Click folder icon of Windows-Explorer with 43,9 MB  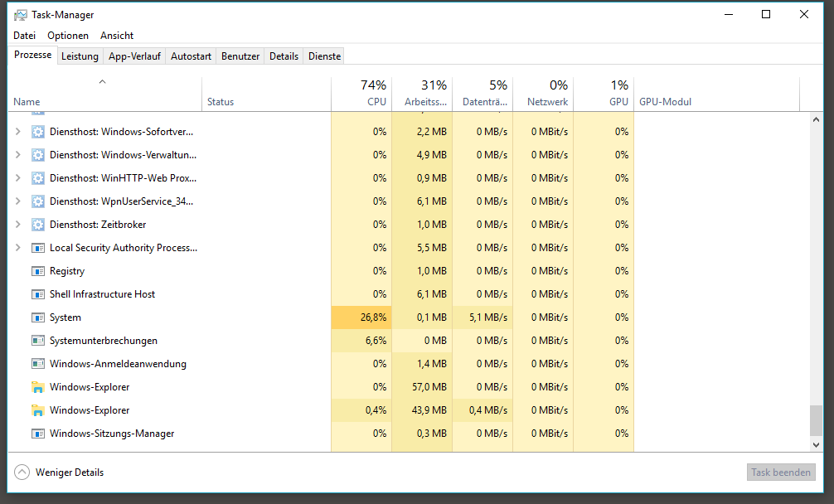[38, 410]
